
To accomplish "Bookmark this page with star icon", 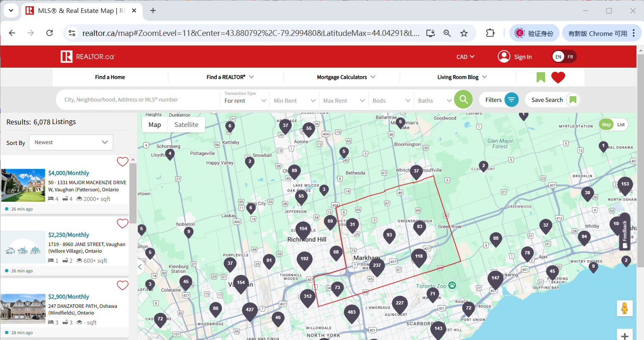I will point(464,33).
